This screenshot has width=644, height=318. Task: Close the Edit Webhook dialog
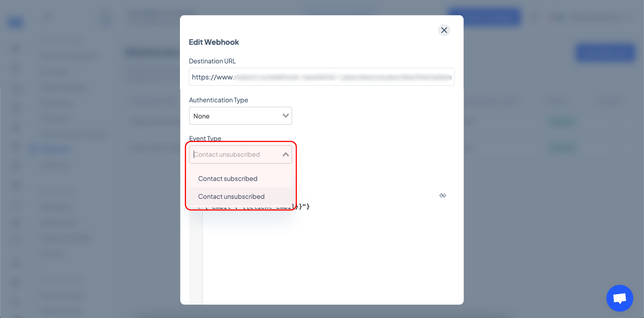(444, 30)
